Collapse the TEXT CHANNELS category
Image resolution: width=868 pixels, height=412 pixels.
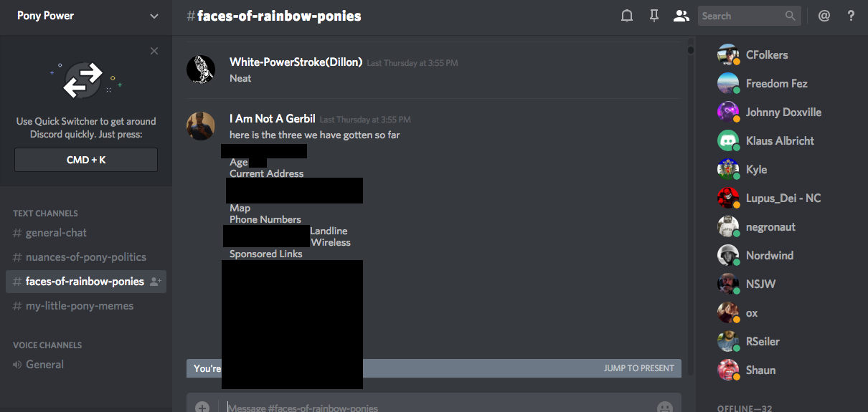pyautogui.click(x=45, y=214)
